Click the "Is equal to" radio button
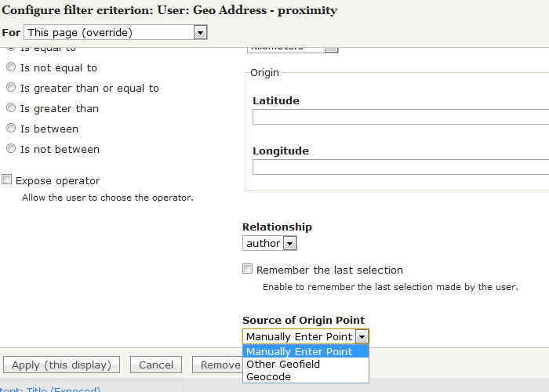The width and height of the screenshot is (549, 392). click(x=11, y=49)
